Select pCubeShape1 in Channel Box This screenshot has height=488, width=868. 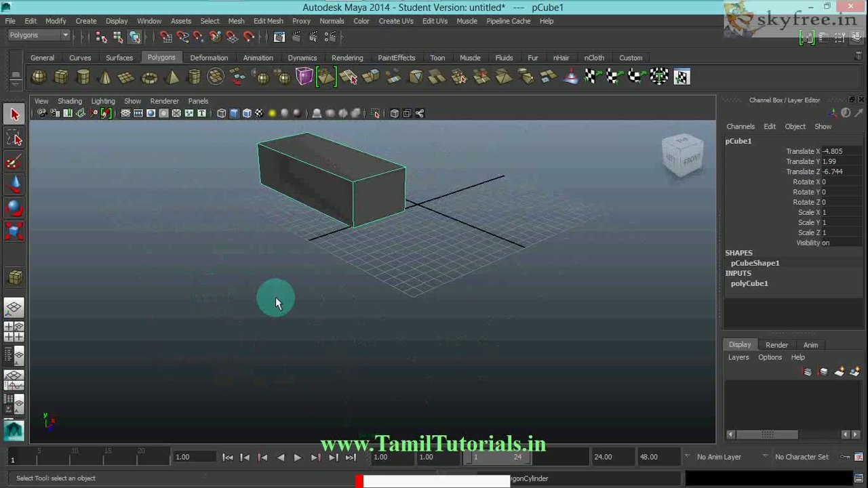[755, 263]
